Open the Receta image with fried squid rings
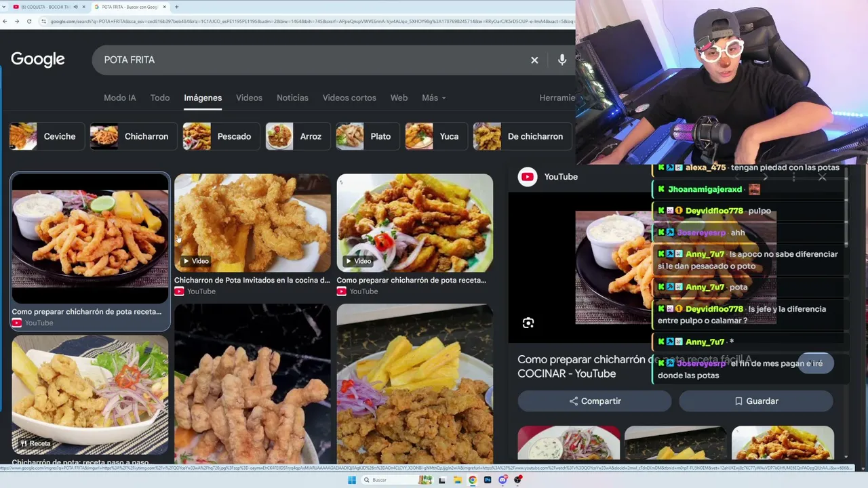 point(90,394)
